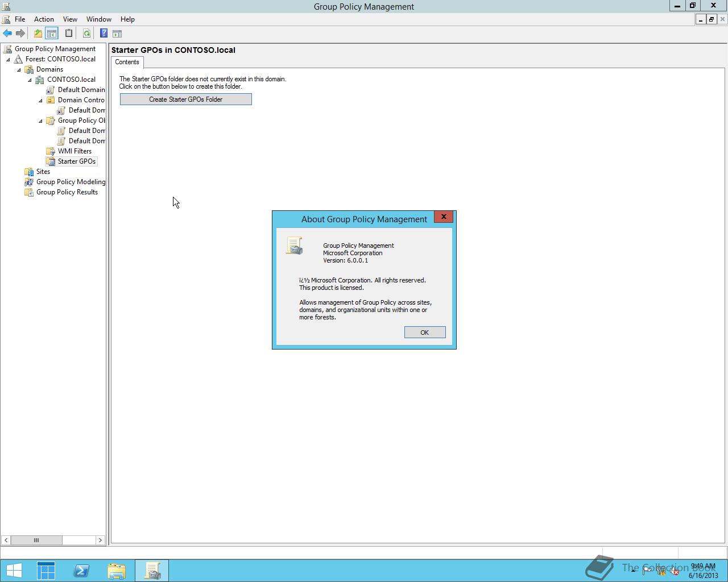Viewport: 728px width, 582px height.
Task: Click the Up One Level folder icon
Action: pos(38,34)
